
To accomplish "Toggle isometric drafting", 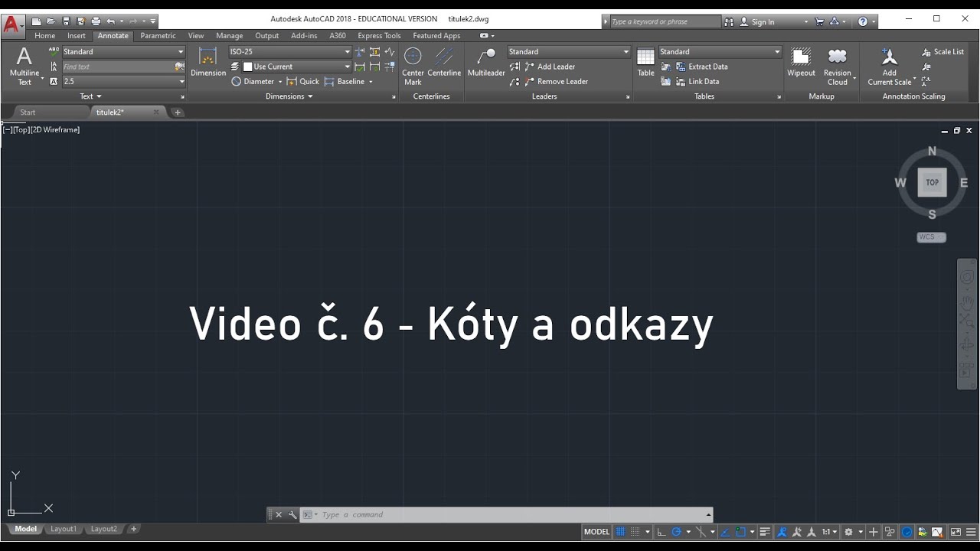I will (x=699, y=532).
